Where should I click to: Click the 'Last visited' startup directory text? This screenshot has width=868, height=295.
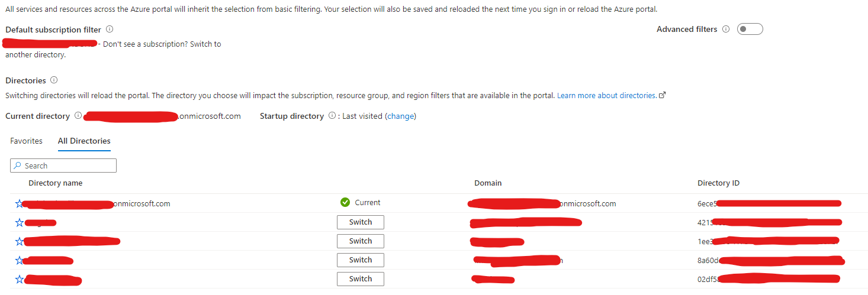tap(362, 116)
